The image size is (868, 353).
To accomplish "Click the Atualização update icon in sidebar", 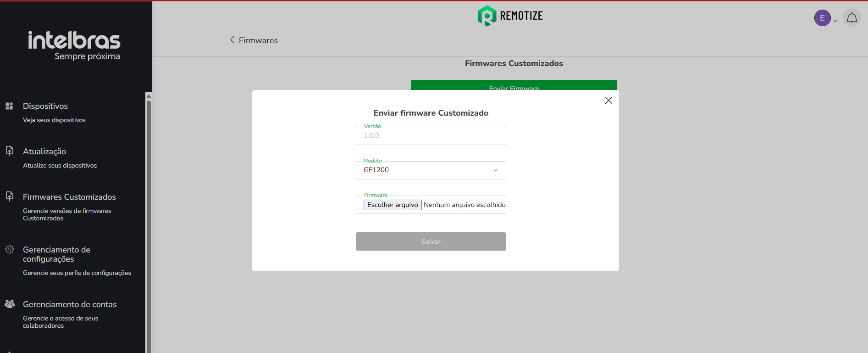I will point(9,151).
